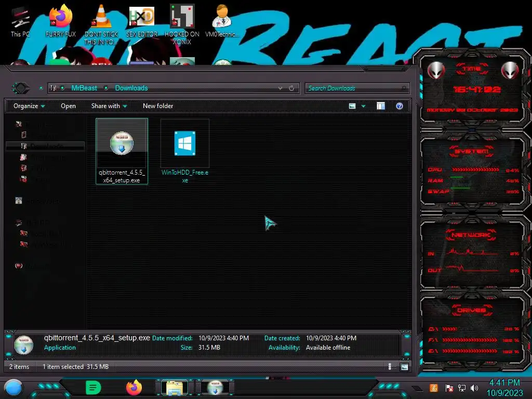This screenshot has height=399, width=532.
Task: Open the Explorer help button
Action: click(x=400, y=106)
